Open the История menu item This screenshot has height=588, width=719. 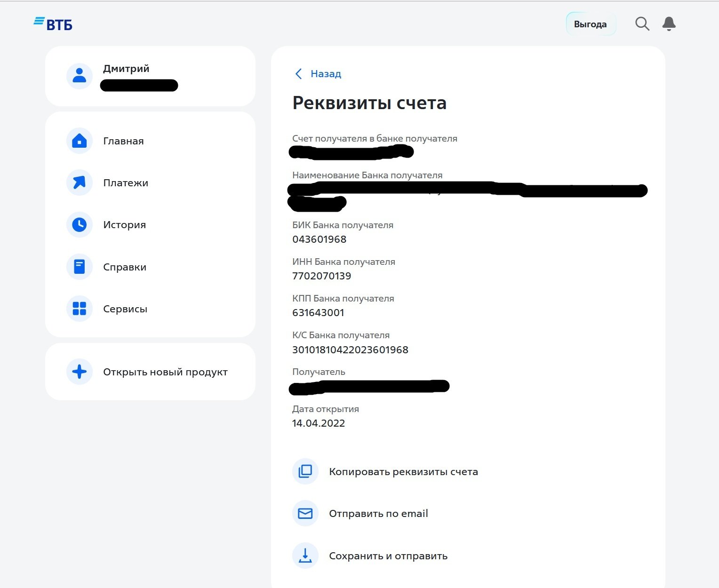click(x=124, y=225)
